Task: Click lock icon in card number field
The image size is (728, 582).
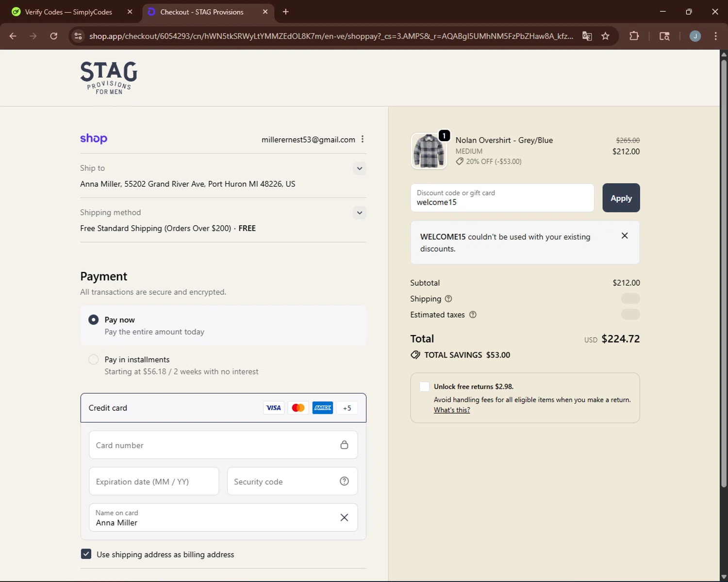Action: tap(344, 445)
